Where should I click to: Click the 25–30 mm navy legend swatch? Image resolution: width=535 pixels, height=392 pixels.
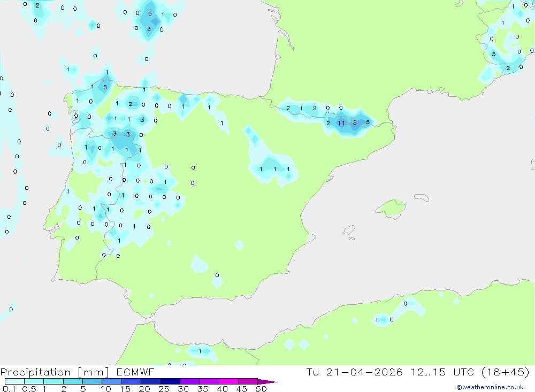[x=170, y=381]
